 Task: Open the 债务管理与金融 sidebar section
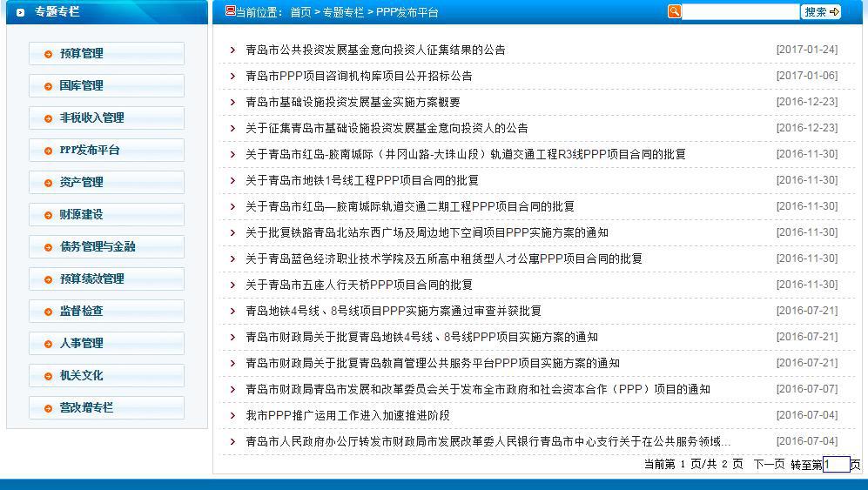[97, 247]
